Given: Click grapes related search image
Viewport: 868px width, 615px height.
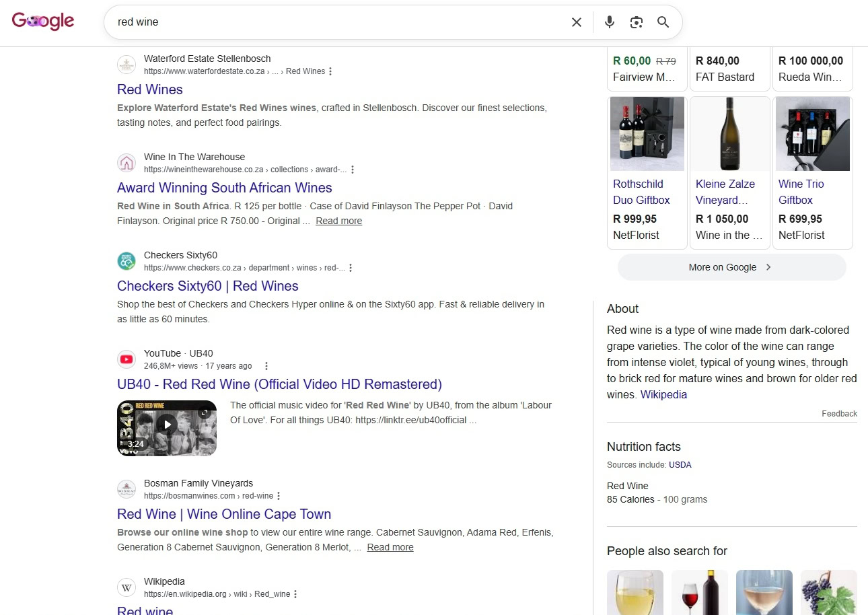Looking at the screenshot, I should 829,592.
